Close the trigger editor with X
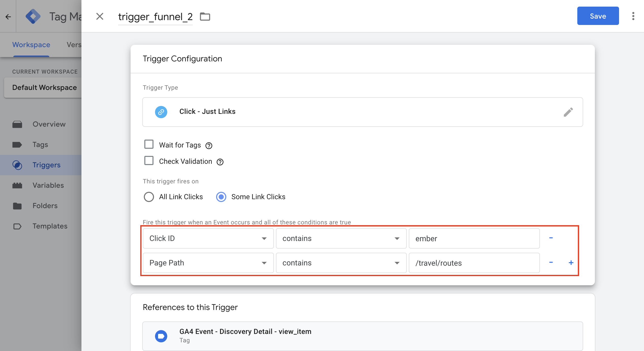 tap(100, 16)
